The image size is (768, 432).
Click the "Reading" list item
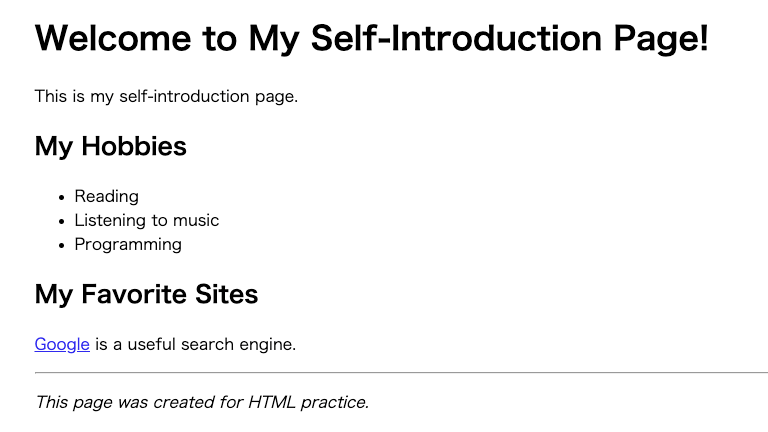click(x=106, y=197)
